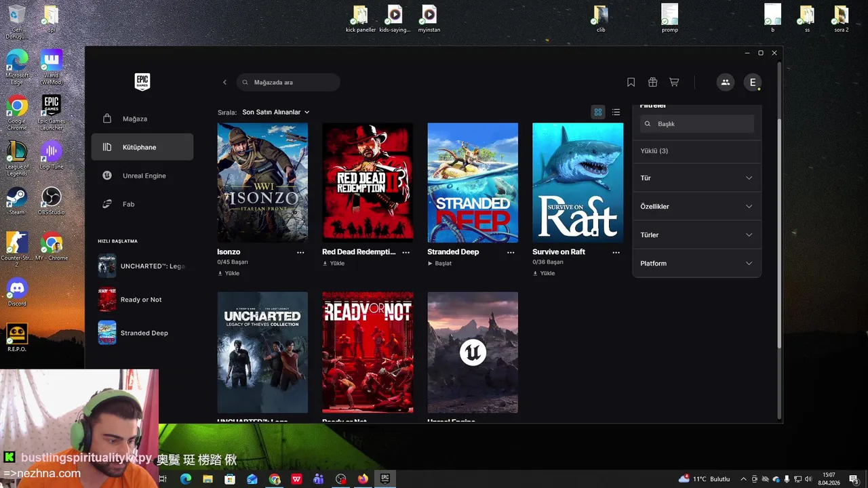Launch UNCHARTED from quick launch list
Viewport: 868px width, 488px height.
click(x=142, y=266)
